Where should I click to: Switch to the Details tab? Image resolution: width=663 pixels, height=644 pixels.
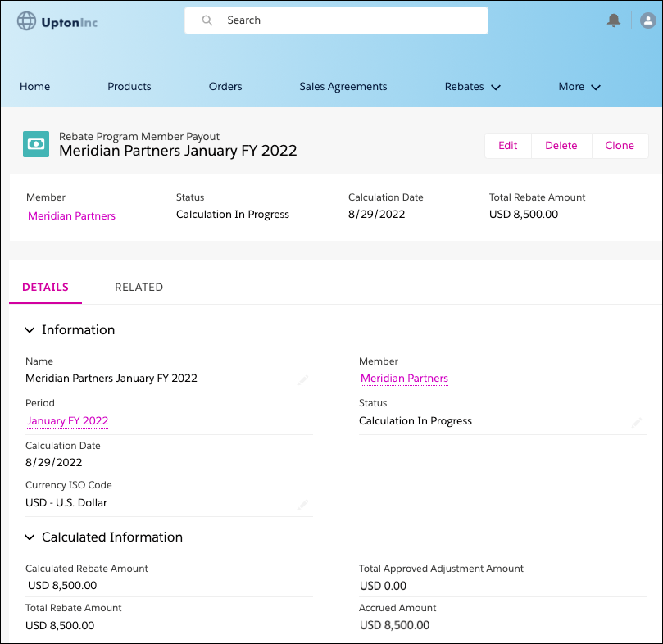[x=45, y=287]
